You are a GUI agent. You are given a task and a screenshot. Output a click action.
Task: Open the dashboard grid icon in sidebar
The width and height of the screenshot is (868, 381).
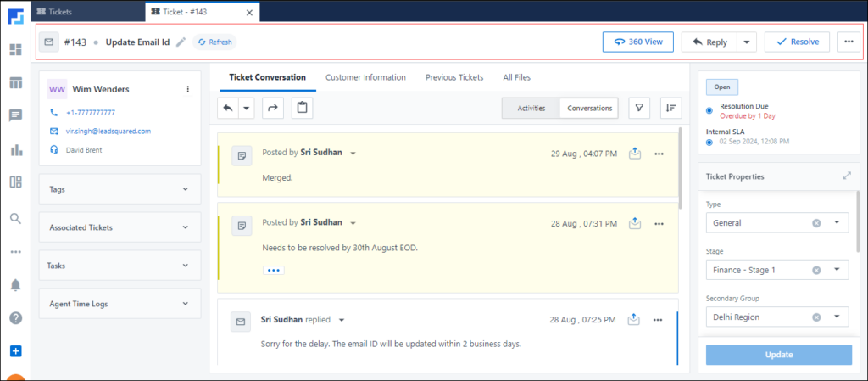tap(15, 50)
